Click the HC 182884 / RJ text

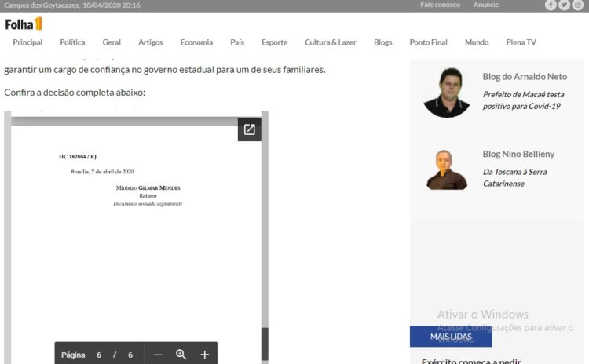pos(78,156)
